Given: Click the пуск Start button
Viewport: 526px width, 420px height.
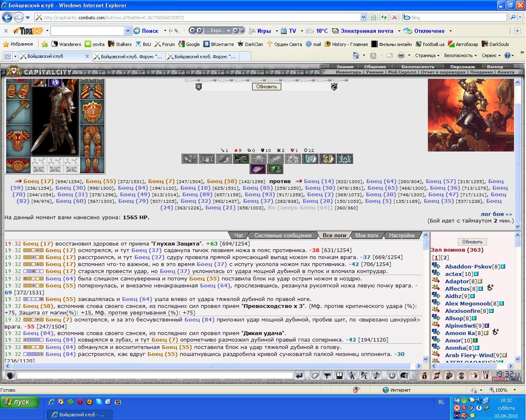Looking at the screenshot, I should pos(20,402).
